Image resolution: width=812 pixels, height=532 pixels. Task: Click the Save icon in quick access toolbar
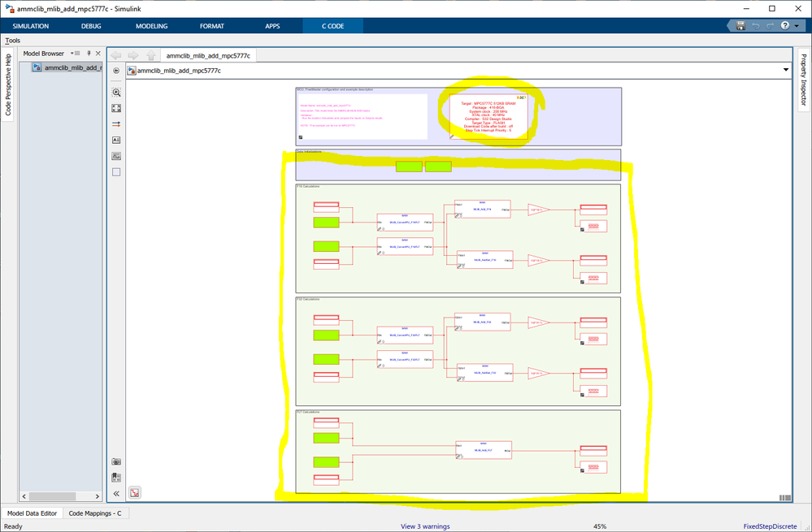click(740, 25)
